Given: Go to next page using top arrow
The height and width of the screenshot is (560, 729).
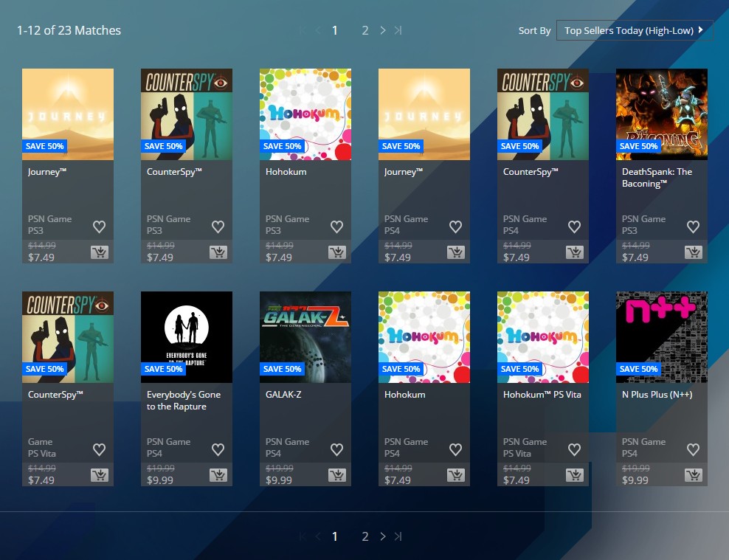Looking at the screenshot, I should click(x=382, y=30).
